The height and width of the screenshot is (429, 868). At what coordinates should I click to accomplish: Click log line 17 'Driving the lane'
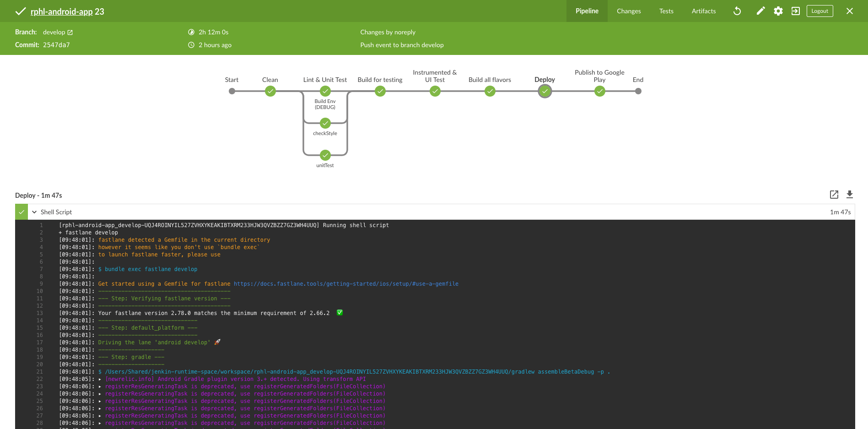[154, 342]
